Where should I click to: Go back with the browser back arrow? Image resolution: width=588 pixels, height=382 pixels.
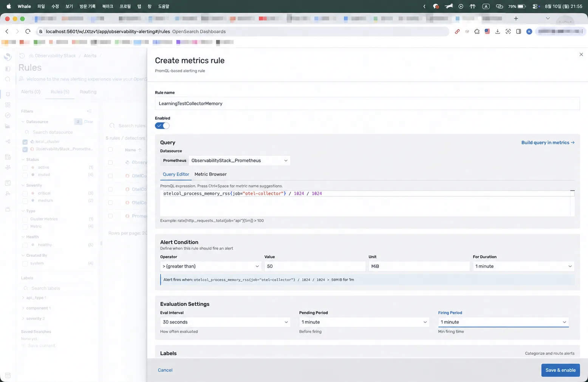(x=7, y=31)
